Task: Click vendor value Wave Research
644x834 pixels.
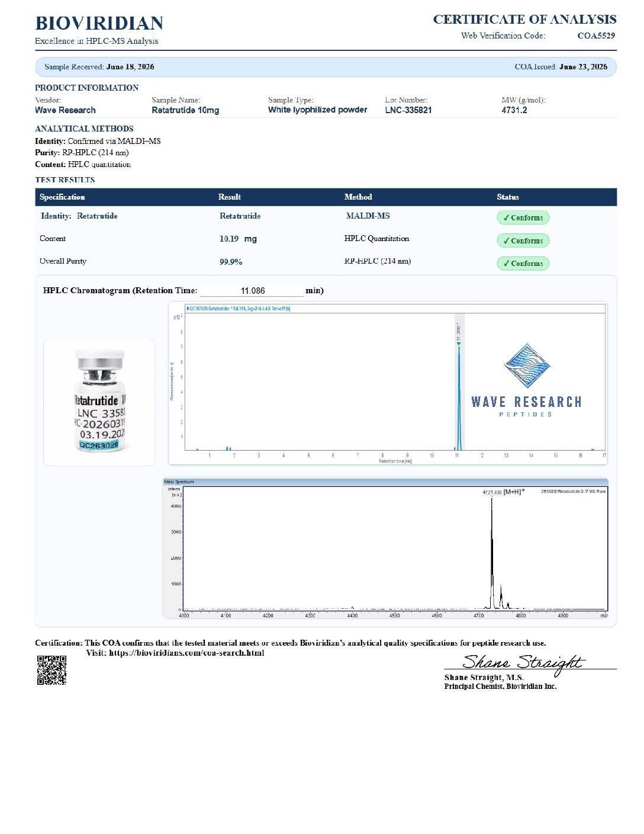Action: coord(65,110)
